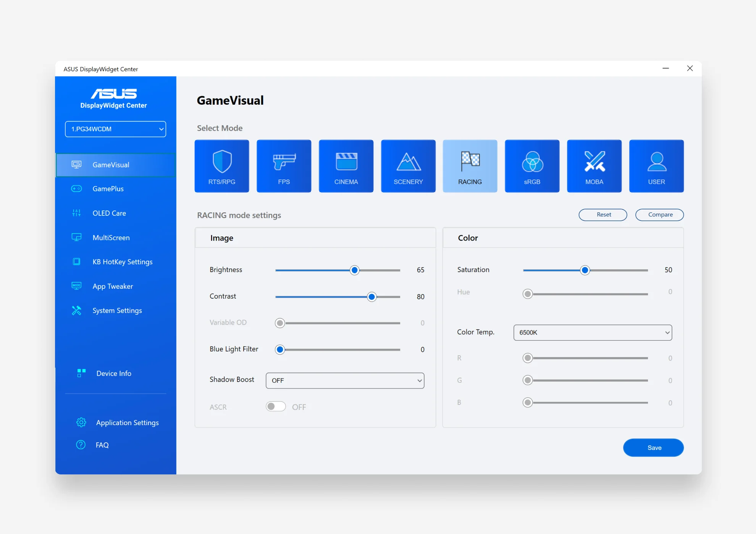756x534 pixels.
Task: Go to OLED Care in sidebar
Action: click(109, 213)
